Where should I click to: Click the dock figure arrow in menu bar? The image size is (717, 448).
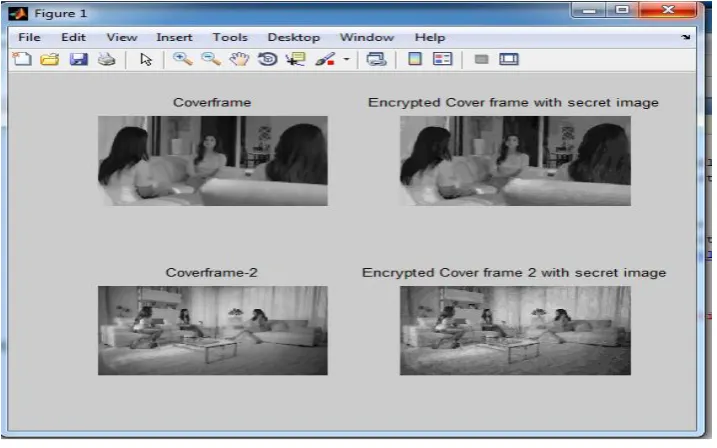tap(685, 37)
